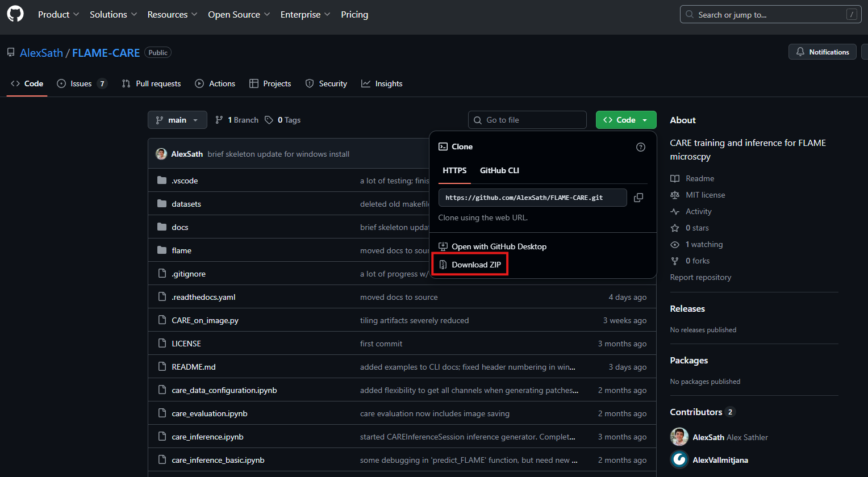Open the Releases heading link
The image size is (868, 477).
(x=687, y=308)
